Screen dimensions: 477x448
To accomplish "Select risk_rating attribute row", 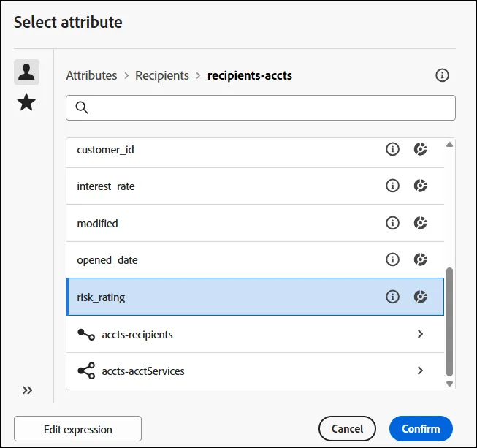I will pos(255,297).
